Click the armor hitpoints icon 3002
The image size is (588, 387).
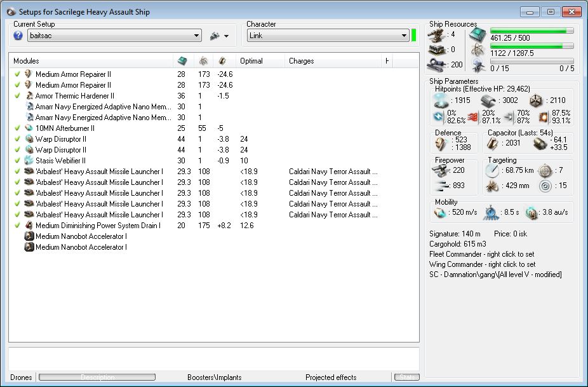pos(488,100)
